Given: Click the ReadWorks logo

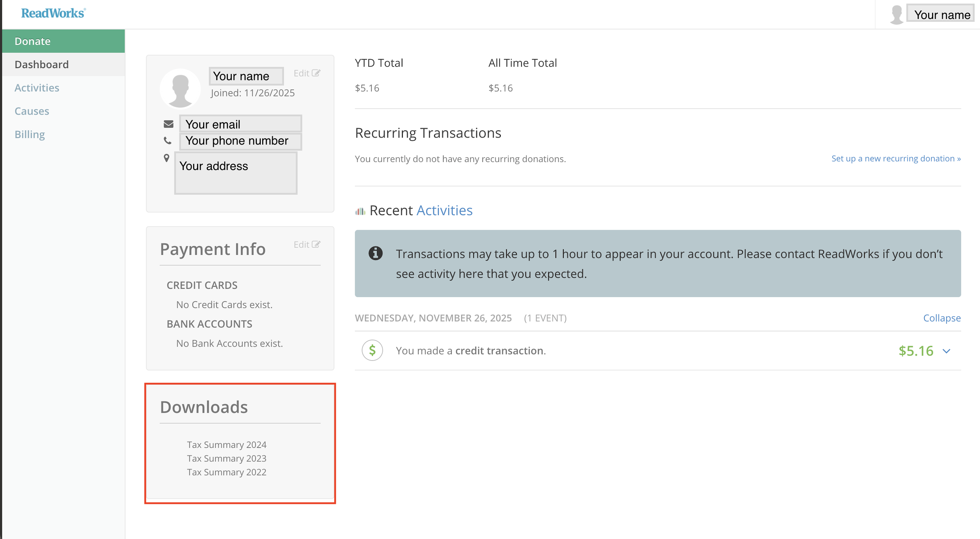Looking at the screenshot, I should (53, 13).
